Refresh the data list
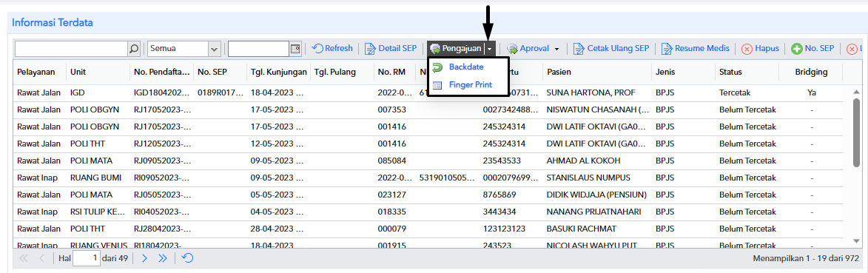Image resolution: width=868 pixels, height=273 pixels. 333,48
